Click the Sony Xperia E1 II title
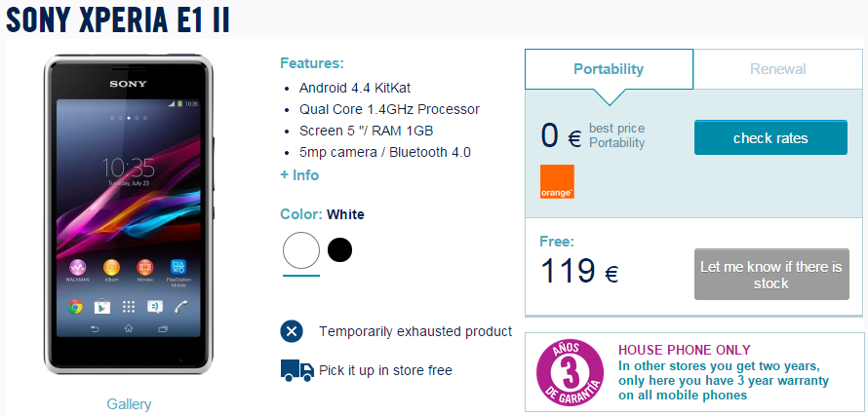Screen dimensions: 868x416 118,19
